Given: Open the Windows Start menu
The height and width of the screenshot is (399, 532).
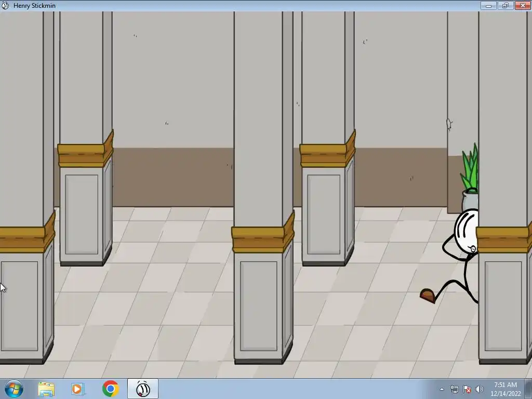Looking at the screenshot, I should pyautogui.click(x=14, y=389).
